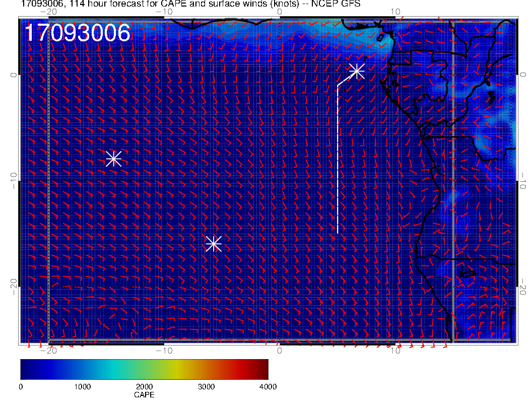The width and height of the screenshot is (532, 411).
Task: Select the southernmost white asterisk marker
Action: [214, 243]
